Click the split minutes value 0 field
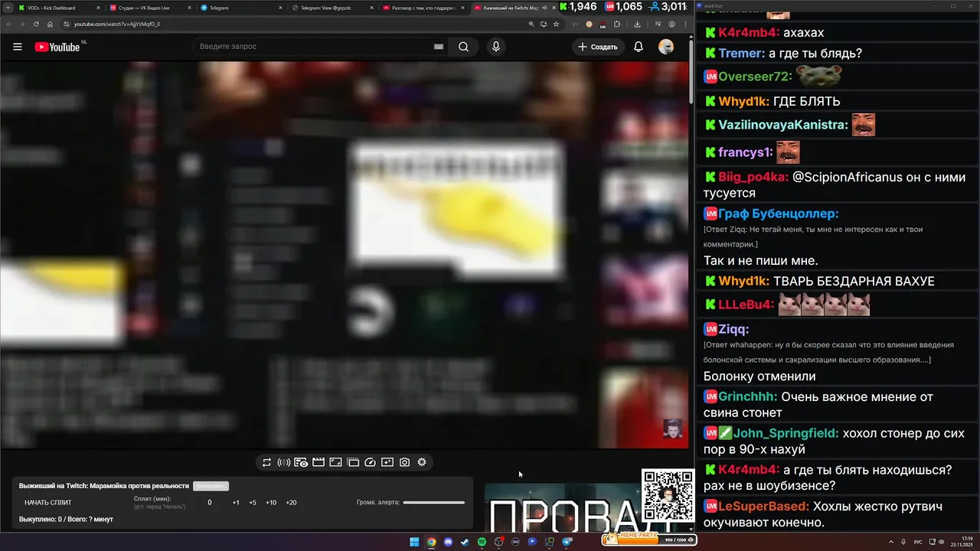980x551 pixels. click(x=210, y=503)
